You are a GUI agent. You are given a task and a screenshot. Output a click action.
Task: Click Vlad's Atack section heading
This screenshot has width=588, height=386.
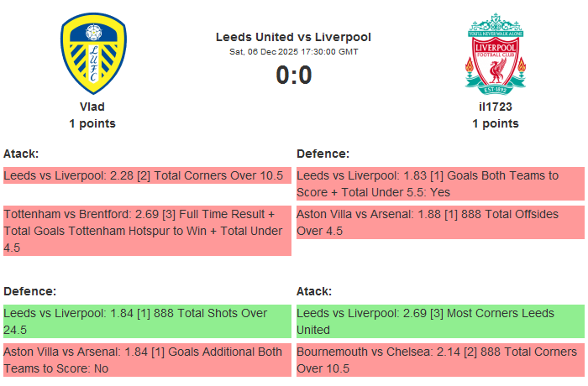pos(21,154)
